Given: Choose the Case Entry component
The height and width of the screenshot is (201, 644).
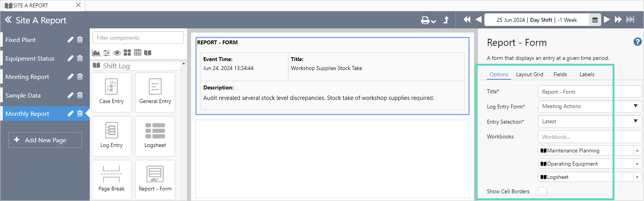Looking at the screenshot, I should (112, 92).
